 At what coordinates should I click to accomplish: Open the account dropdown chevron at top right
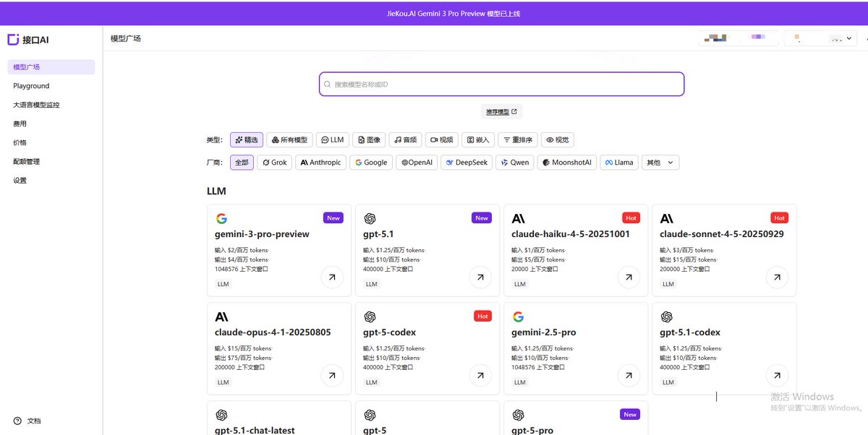(x=851, y=38)
